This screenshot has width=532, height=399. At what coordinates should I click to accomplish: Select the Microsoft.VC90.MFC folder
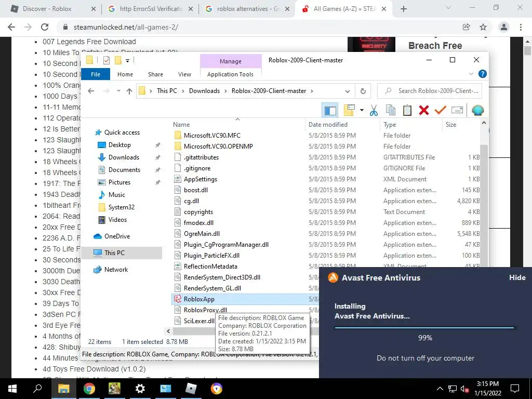212,136
